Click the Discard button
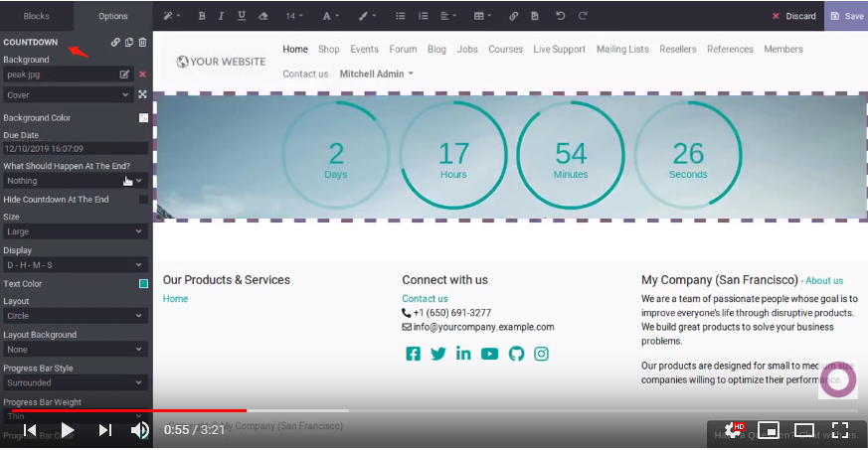 coord(793,16)
